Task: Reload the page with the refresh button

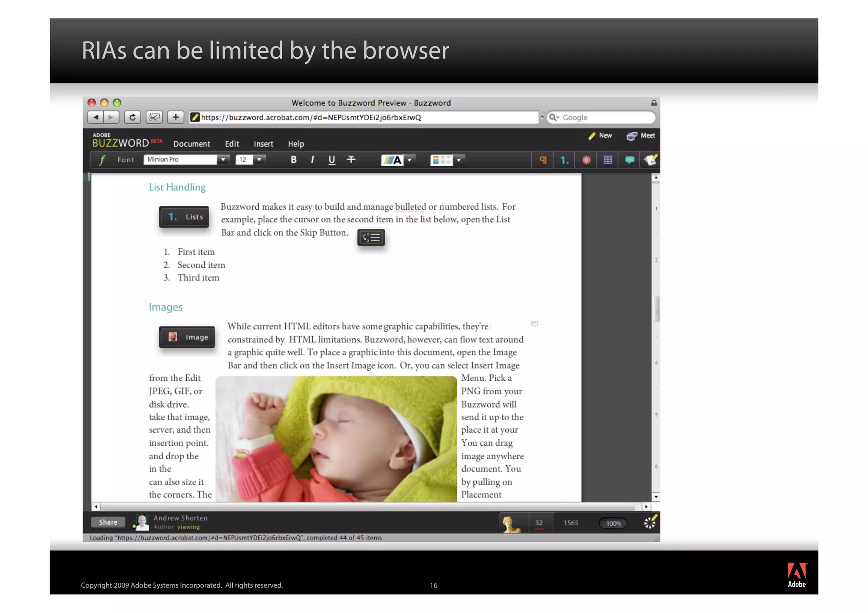Action: point(133,117)
